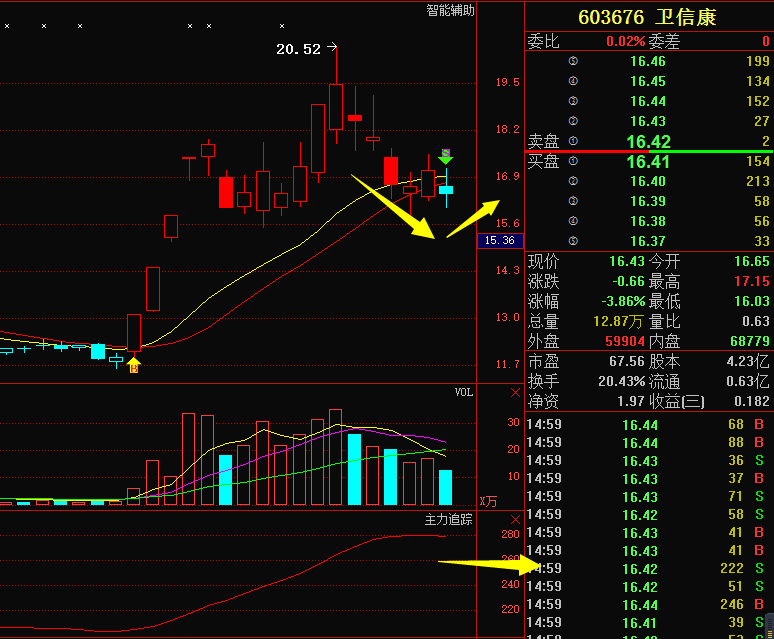Open the 主力追踪 indicator selector label
The image size is (774, 639).
coord(449,519)
